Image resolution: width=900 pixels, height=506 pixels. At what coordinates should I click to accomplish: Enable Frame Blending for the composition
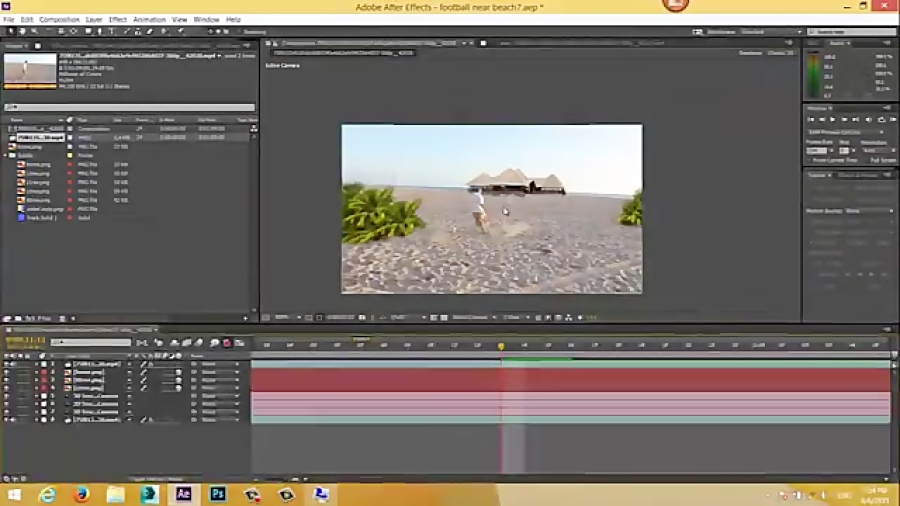[x=187, y=343]
